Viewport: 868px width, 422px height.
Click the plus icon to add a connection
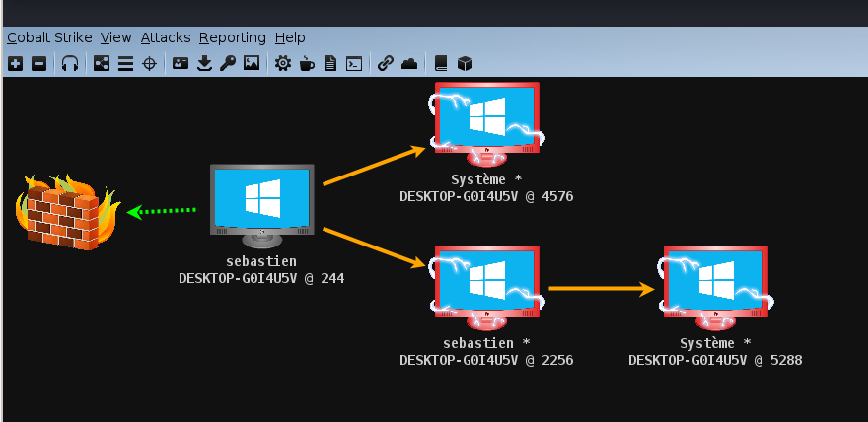point(15,64)
